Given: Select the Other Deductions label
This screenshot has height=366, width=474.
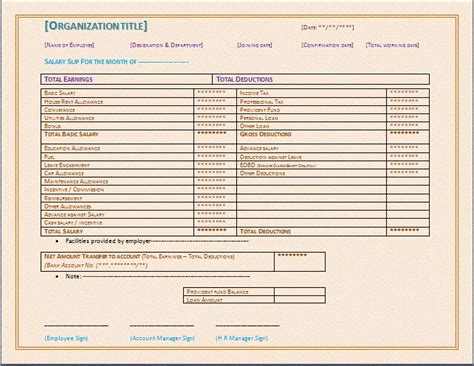Looking at the screenshot, I should [x=263, y=173].
